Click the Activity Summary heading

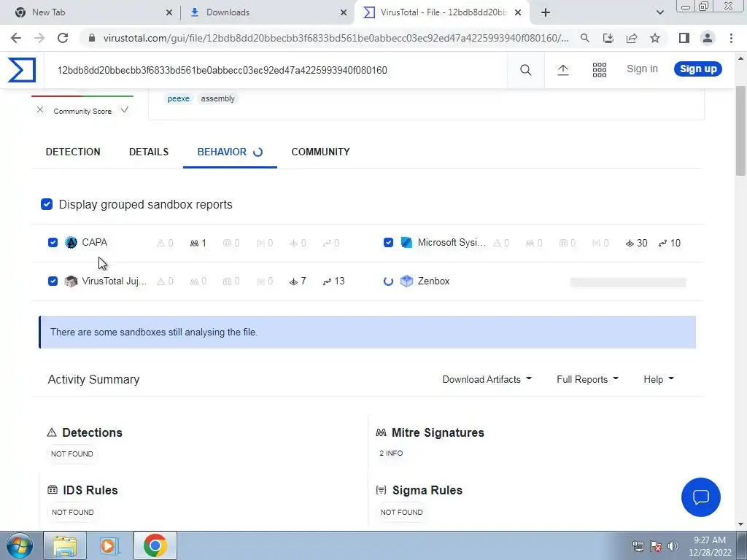(94, 379)
